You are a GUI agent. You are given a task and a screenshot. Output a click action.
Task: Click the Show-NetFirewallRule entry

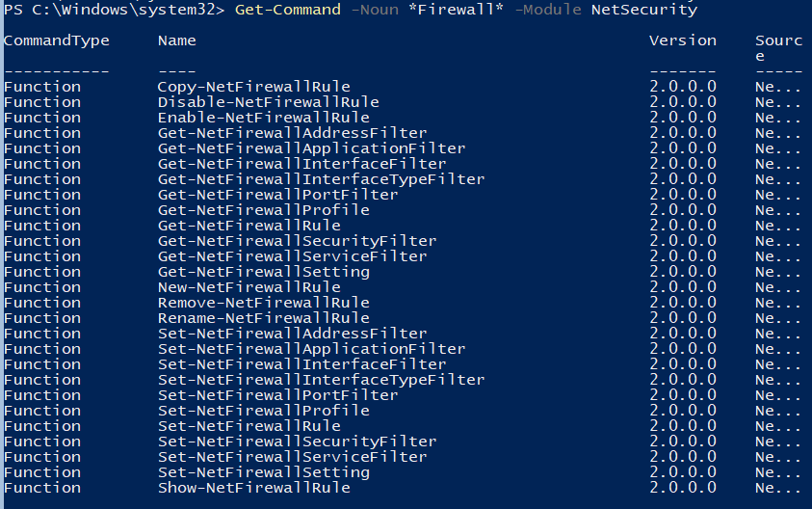tap(253, 488)
